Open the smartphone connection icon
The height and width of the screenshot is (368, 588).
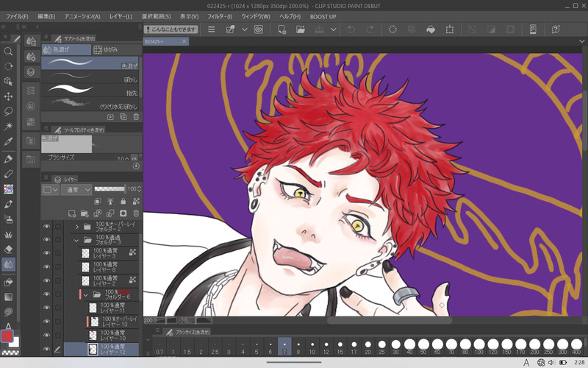point(532,29)
